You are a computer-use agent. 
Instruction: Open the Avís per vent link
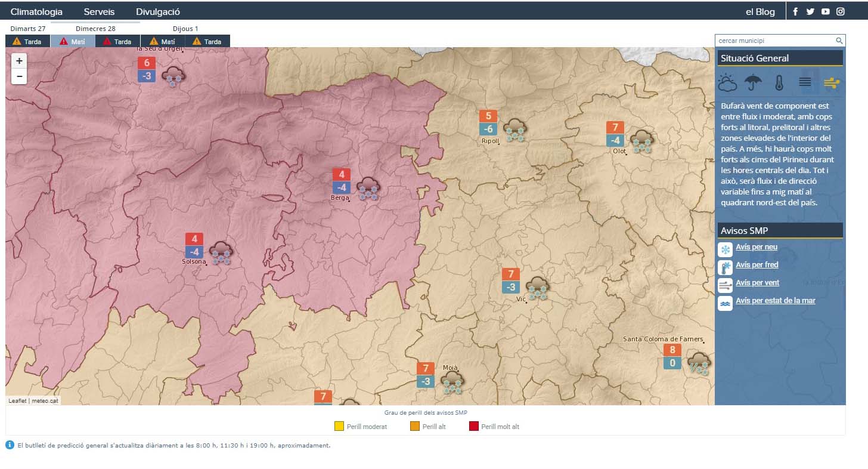pyautogui.click(x=757, y=283)
